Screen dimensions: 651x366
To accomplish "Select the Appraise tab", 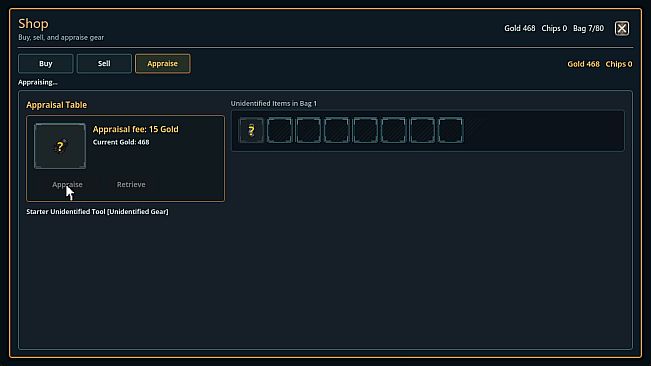I will pyautogui.click(x=163, y=63).
